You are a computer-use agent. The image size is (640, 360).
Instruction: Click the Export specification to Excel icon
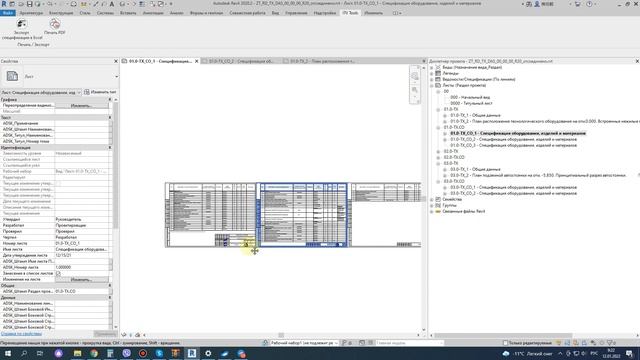pyautogui.click(x=22, y=24)
